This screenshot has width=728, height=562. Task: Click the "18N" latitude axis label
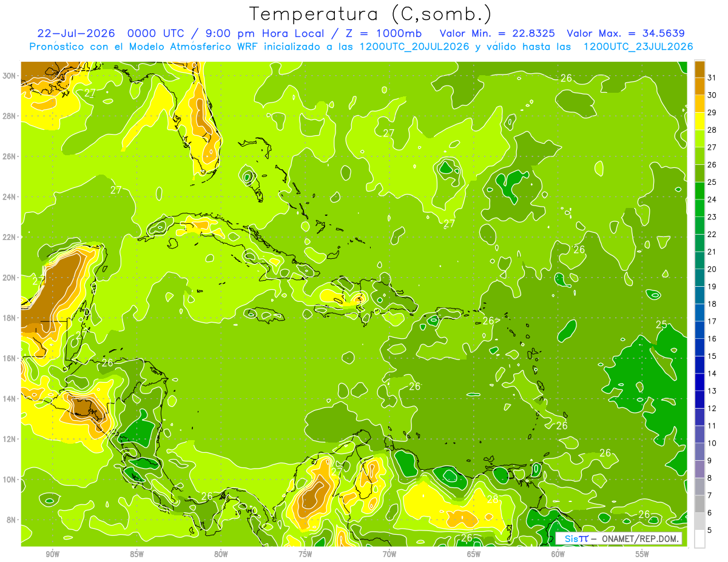point(10,318)
